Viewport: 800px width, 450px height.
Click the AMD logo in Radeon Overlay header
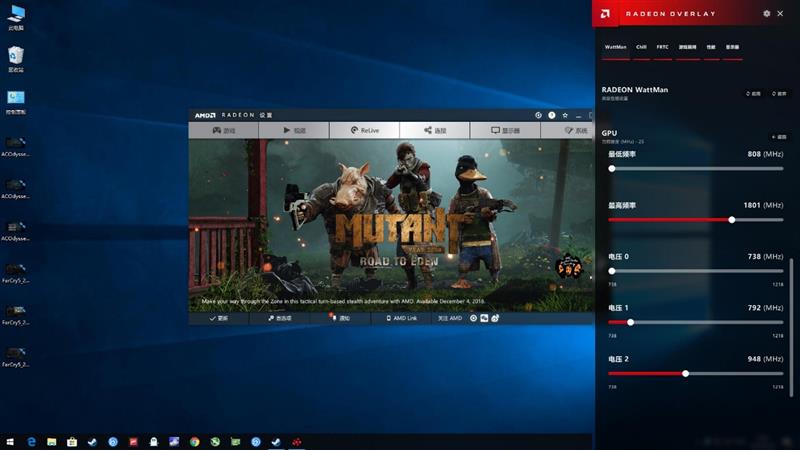(605, 14)
